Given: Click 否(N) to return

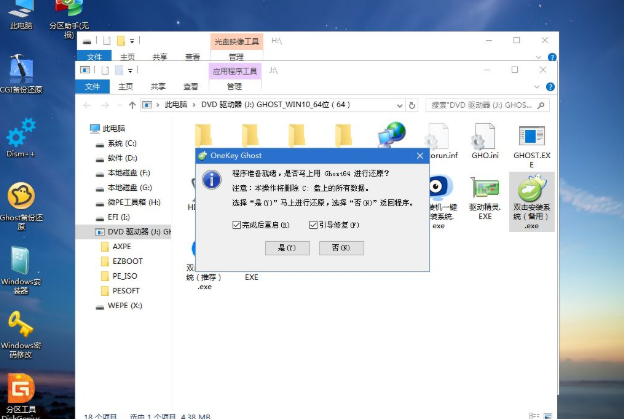Looking at the screenshot, I should pos(341,248).
